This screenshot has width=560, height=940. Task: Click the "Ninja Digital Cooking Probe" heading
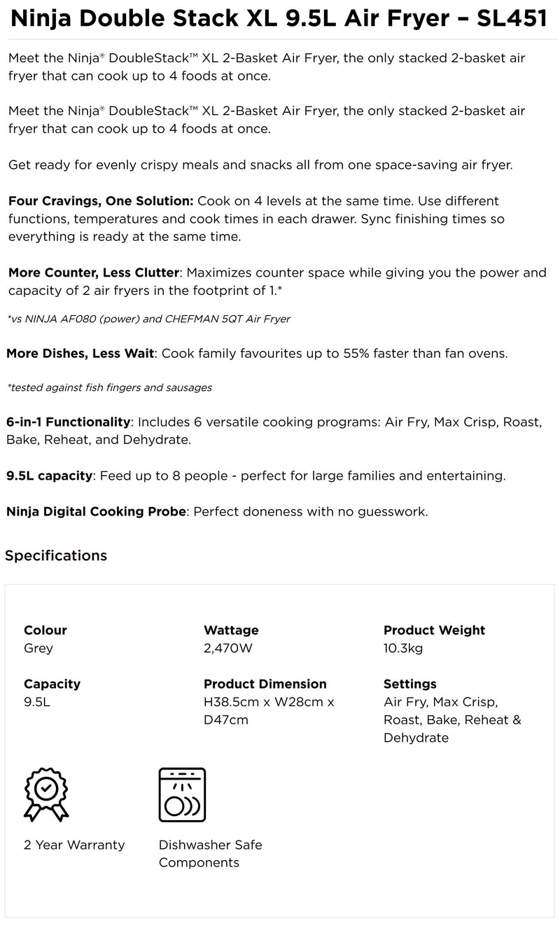point(96,511)
